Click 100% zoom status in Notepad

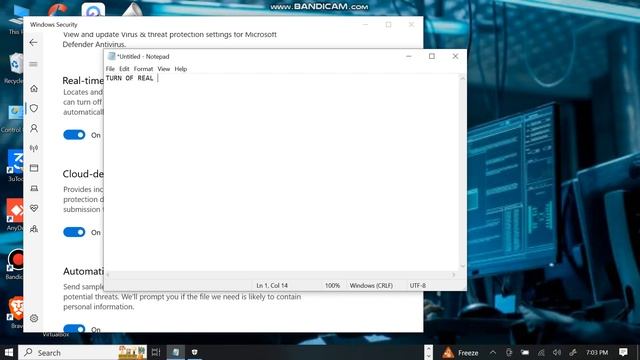(332, 285)
